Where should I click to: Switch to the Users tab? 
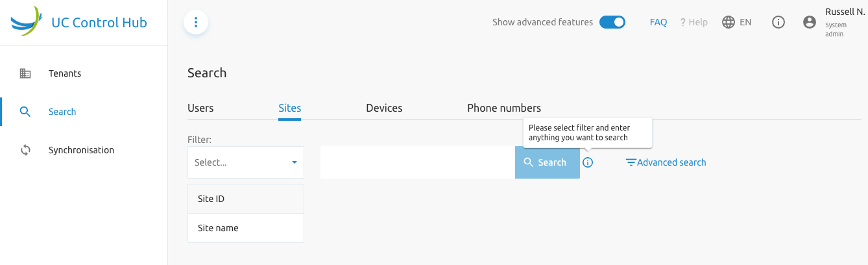(200, 108)
